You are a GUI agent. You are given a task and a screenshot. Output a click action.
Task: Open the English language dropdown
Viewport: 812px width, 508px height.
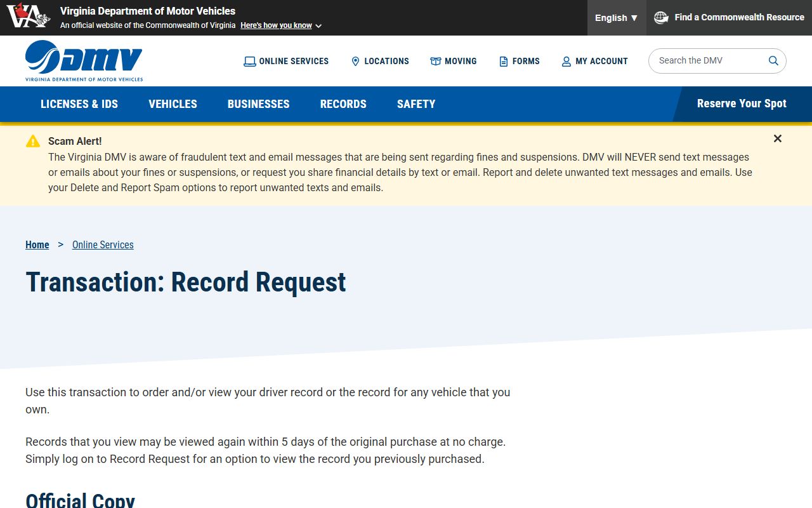pyautogui.click(x=617, y=18)
